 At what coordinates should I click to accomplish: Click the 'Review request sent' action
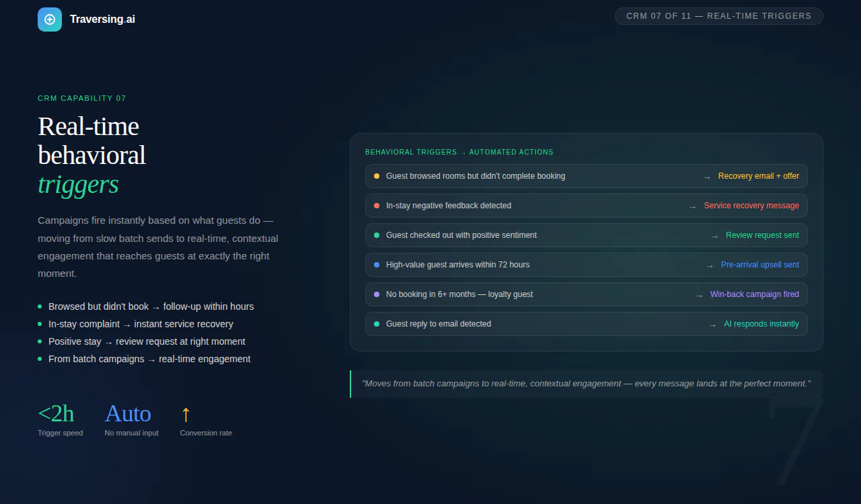pos(763,235)
